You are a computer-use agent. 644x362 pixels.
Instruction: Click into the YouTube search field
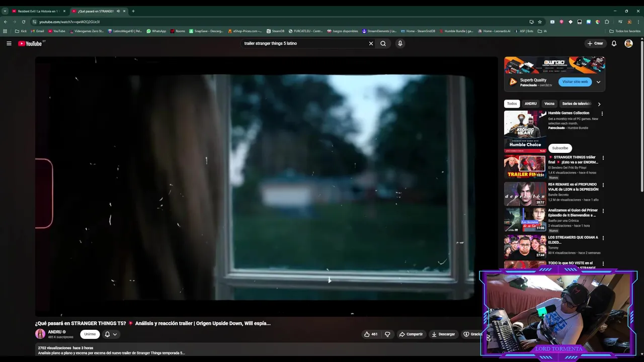pos(304,43)
